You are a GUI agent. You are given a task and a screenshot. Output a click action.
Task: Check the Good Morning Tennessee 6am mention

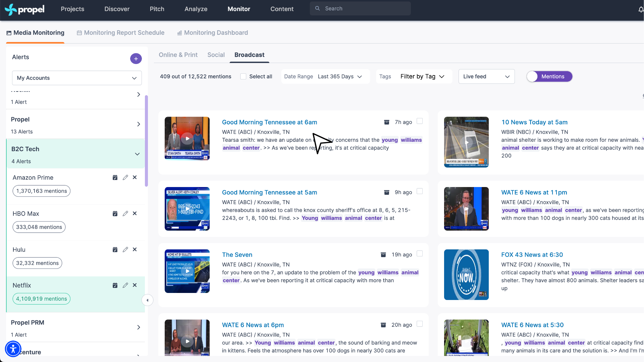(420, 121)
